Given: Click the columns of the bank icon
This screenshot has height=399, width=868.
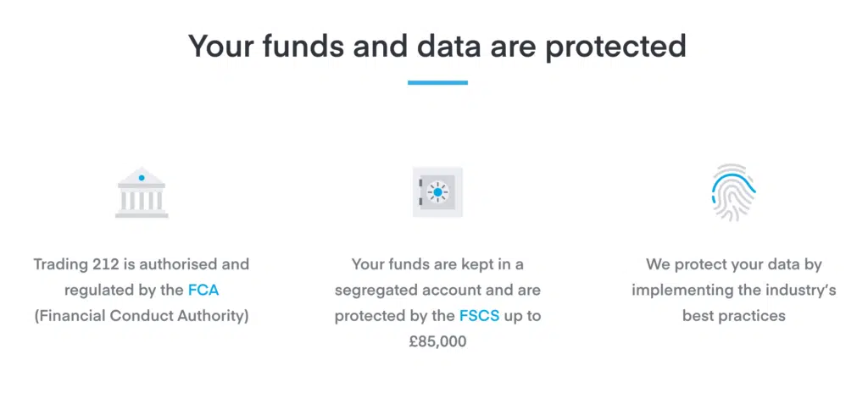Looking at the screenshot, I should 142,200.
